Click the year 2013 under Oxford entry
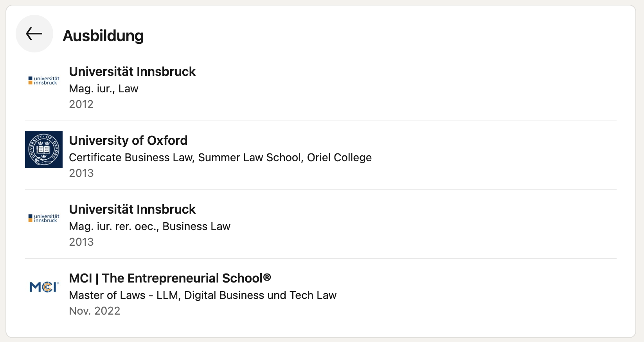Viewport: 644px width, 342px height. click(81, 173)
